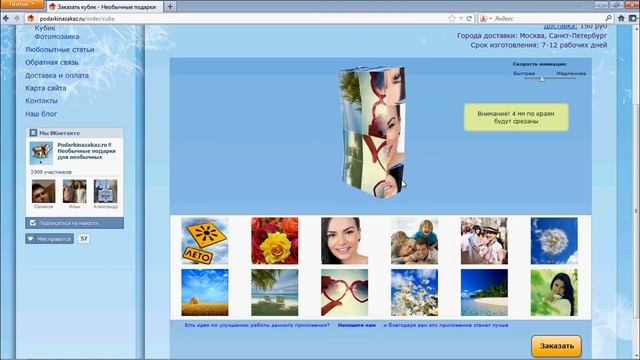Open 'Обратная связь' menu item
Screen dimensions: 640x360
pos(52,62)
